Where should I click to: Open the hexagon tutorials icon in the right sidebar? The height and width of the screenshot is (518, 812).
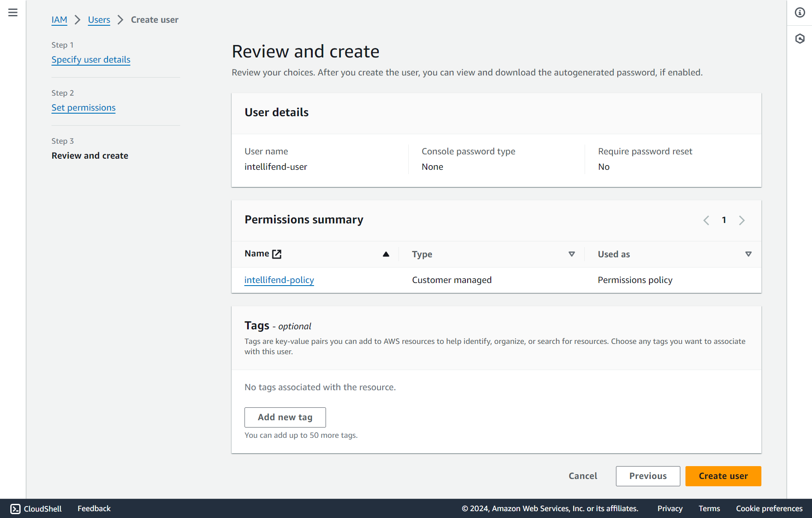[800, 39]
